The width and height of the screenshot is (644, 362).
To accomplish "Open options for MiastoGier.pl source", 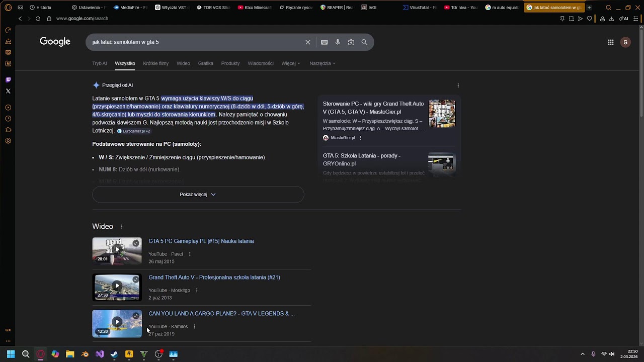I will 360,138.
